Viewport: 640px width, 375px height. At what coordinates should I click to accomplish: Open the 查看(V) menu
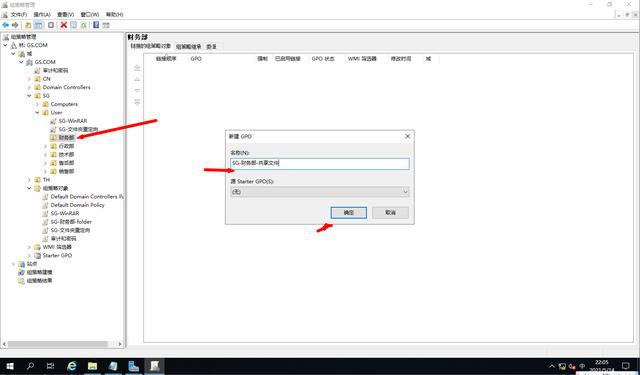tap(65, 15)
